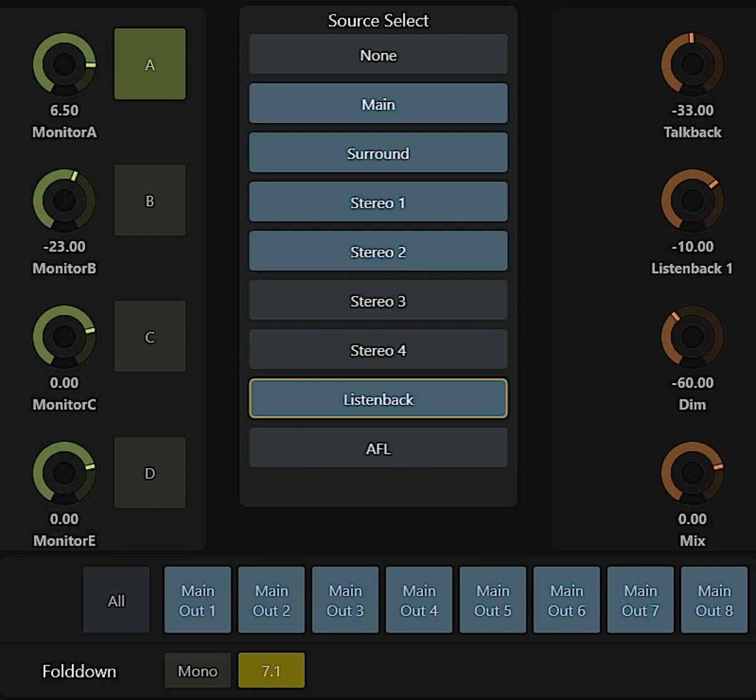Click the 6.50 MonitorA value
756x700 pixels.
pos(64,110)
